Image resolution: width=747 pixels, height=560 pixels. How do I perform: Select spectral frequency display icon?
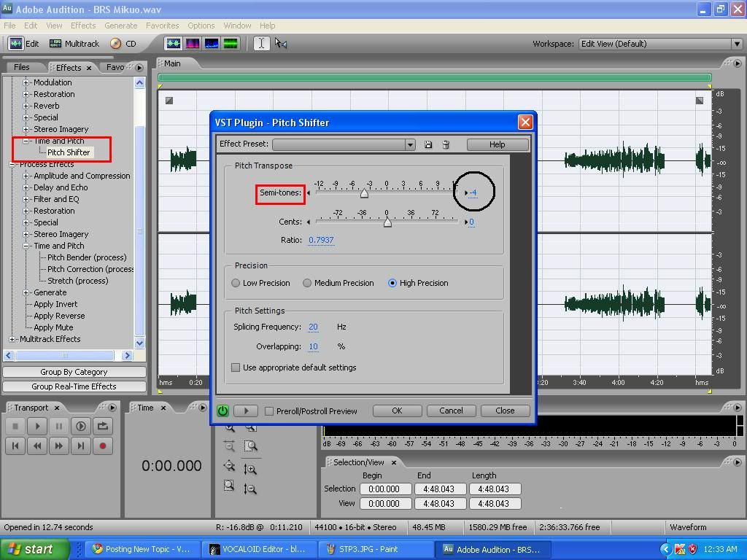coord(192,43)
